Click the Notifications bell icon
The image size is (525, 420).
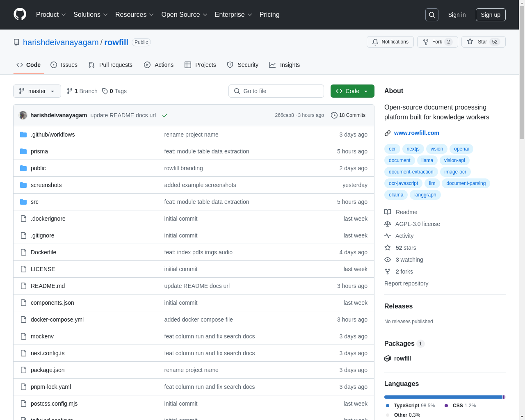click(375, 42)
